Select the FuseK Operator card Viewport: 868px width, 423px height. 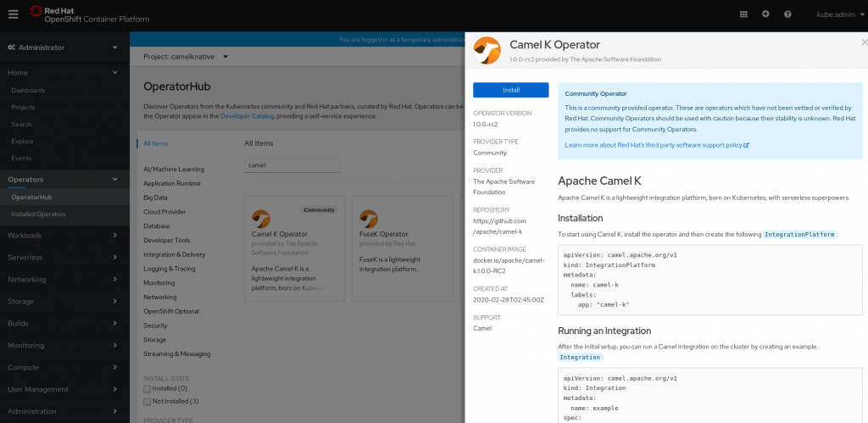pyautogui.click(x=402, y=248)
